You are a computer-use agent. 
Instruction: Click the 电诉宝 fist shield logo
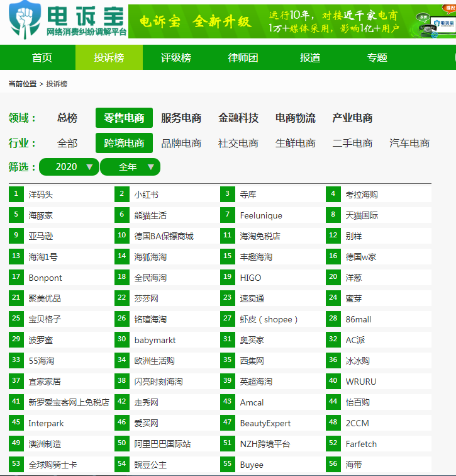(x=25, y=20)
